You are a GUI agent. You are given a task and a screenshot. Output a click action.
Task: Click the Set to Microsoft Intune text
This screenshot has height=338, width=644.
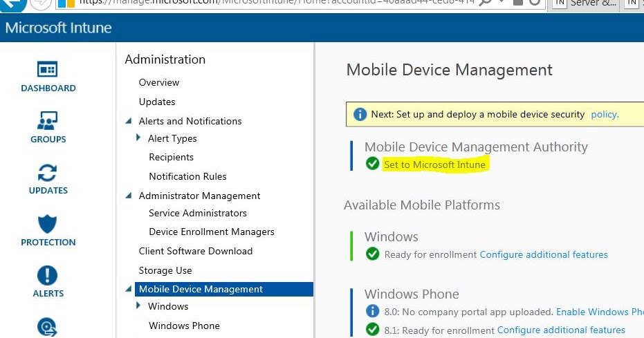pos(434,165)
